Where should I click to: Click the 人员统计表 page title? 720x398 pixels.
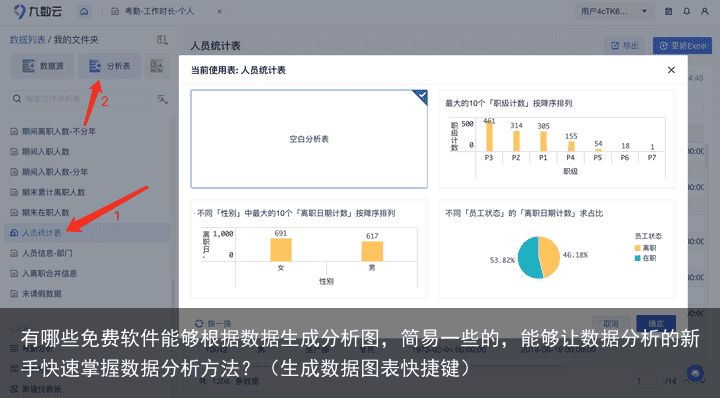pos(215,46)
